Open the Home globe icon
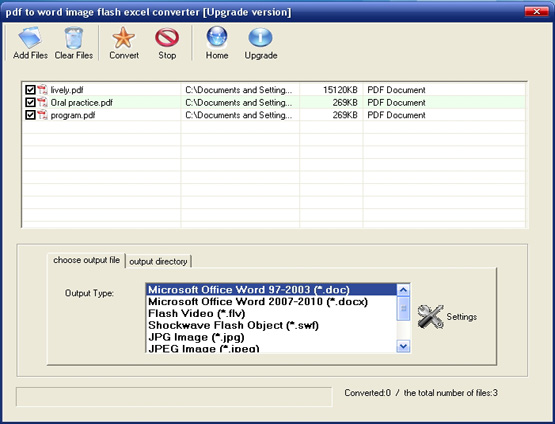 [217, 38]
